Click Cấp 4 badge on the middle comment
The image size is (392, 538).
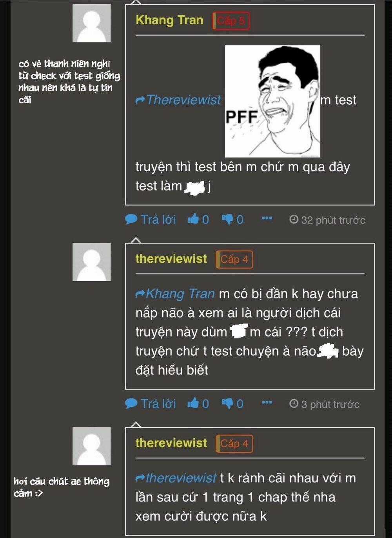click(234, 260)
